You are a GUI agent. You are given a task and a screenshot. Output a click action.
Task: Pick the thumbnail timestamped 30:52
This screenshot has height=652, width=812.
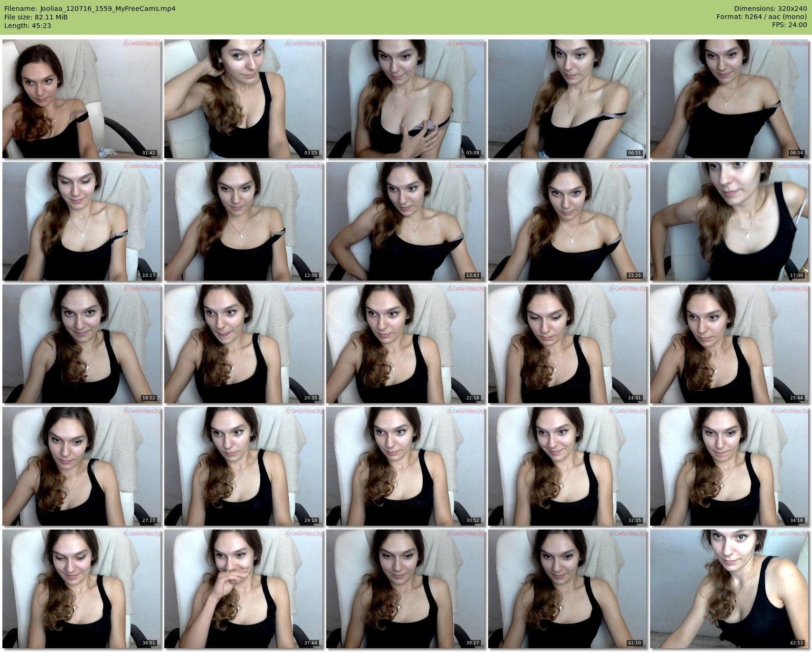pyautogui.click(x=406, y=466)
